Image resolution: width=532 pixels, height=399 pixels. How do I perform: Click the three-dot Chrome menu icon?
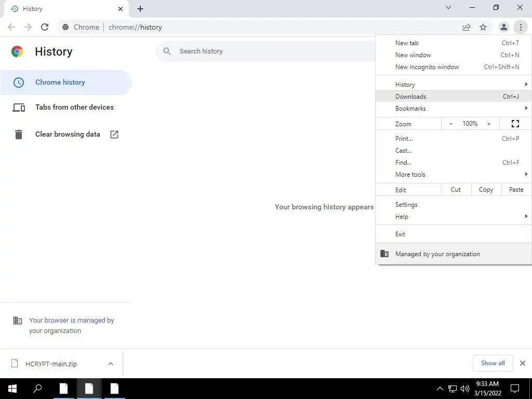pyautogui.click(x=521, y=27)
